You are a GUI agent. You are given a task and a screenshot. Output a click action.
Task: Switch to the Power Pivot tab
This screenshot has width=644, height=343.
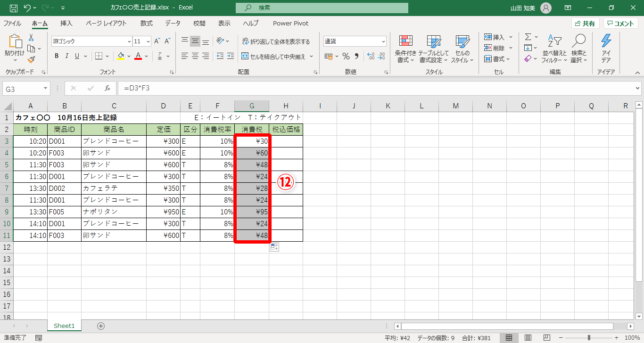(290, 24)
